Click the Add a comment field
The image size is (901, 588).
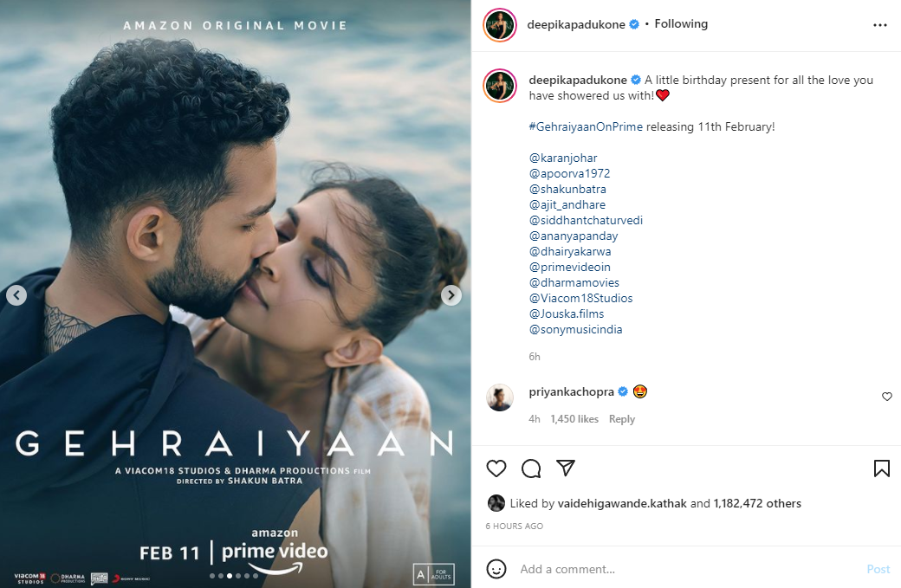690,569
